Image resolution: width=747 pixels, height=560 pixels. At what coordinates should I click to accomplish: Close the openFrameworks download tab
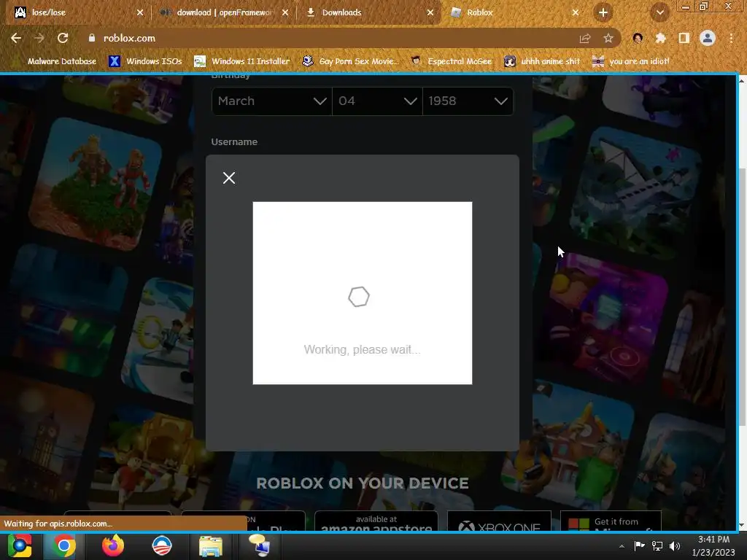tap(285, 12)
